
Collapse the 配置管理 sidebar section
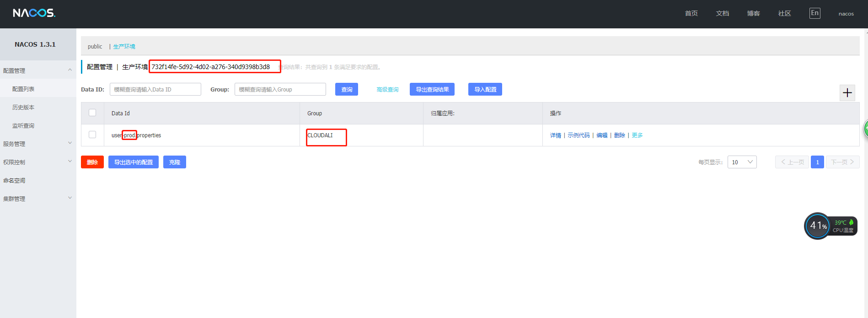click(38, 70)
